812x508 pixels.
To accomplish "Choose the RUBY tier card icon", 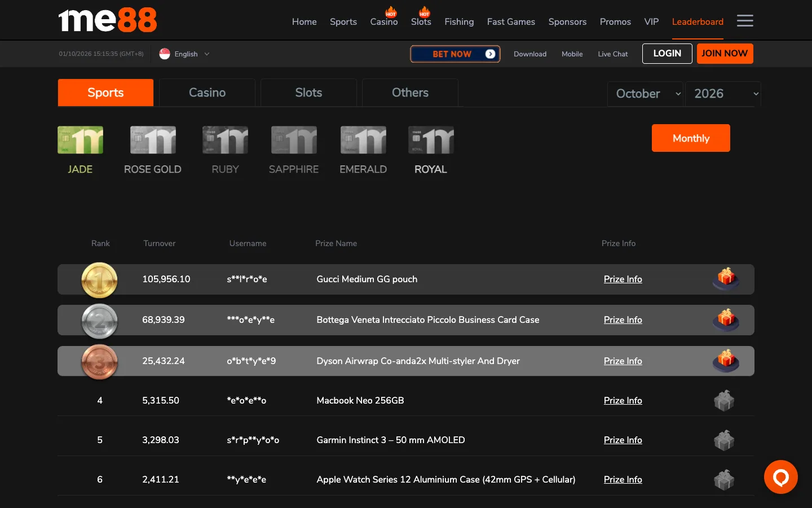I will click(x=225, y=140).
